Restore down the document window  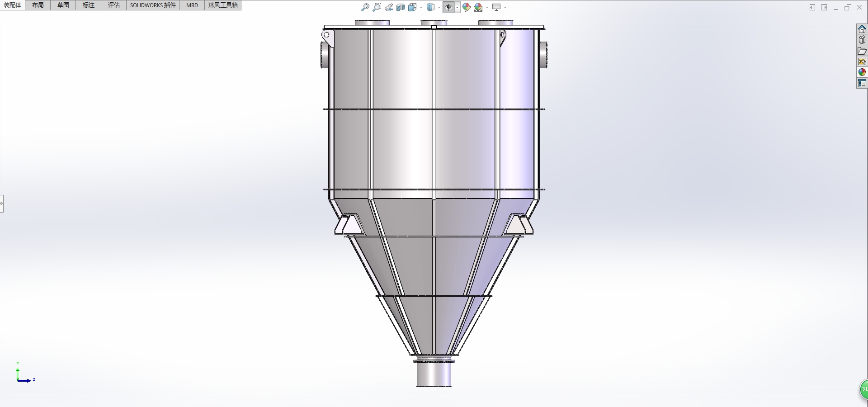point(848,7)
